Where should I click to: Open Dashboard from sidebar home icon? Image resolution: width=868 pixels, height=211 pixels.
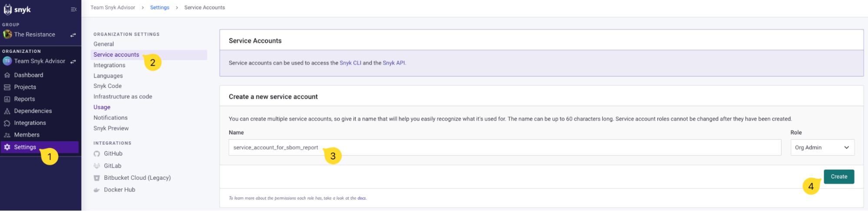click(x=7, y=75)
